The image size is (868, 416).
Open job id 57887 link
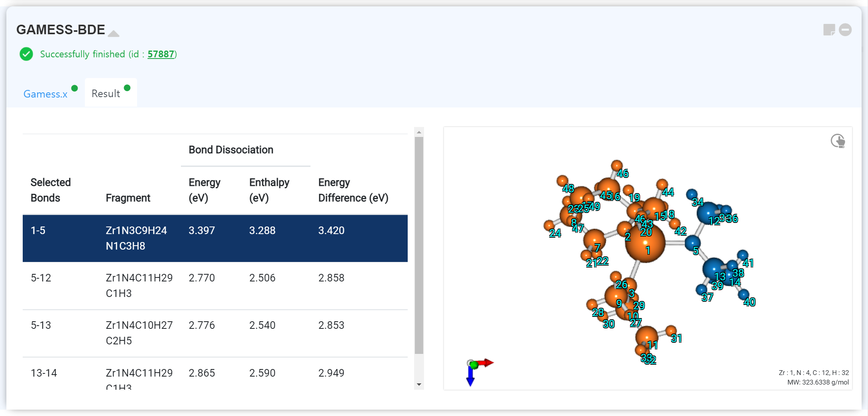(161, 54)
